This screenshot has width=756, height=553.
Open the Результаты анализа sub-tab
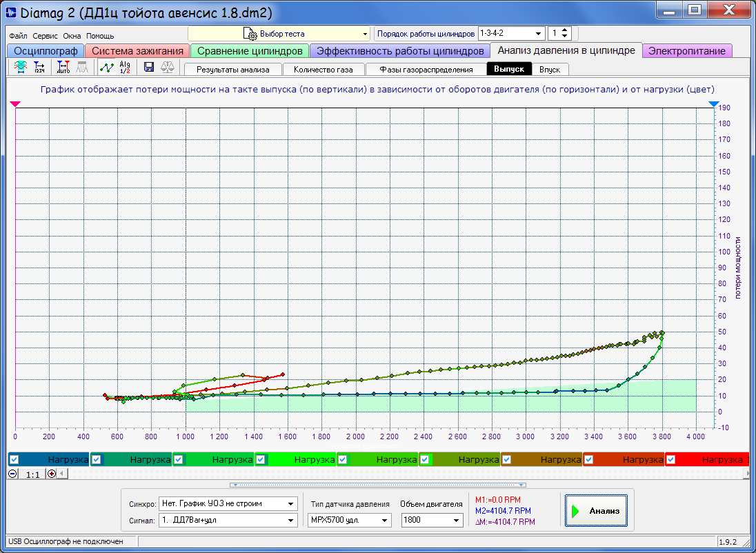tap(232, 70)
